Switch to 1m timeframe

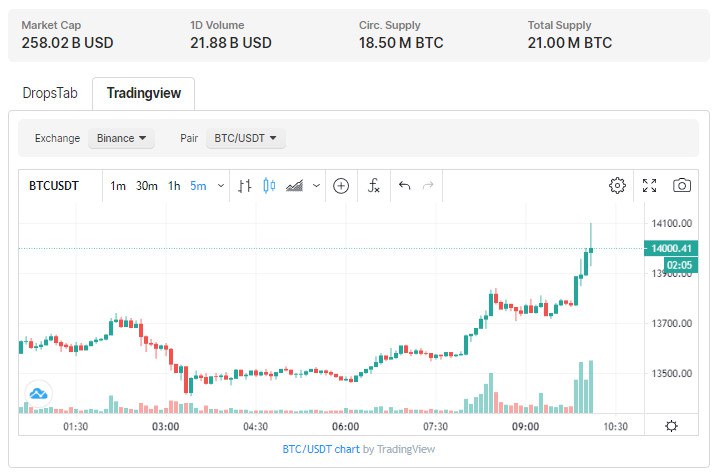click(118, 186)
